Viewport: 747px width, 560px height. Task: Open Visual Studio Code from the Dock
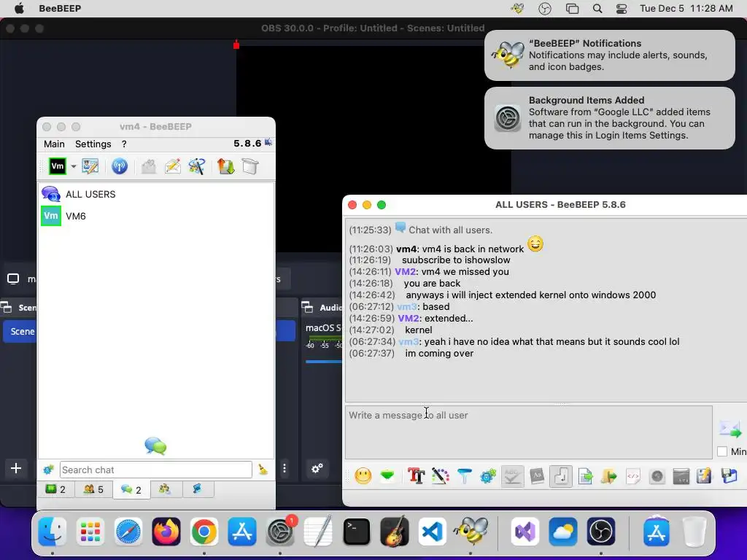(432, 532)
